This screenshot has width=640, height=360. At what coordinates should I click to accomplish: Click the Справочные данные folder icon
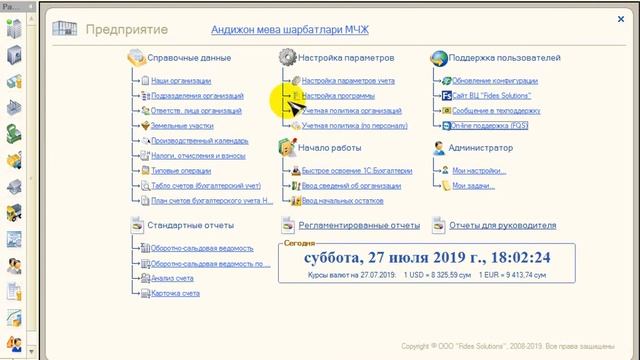tap(136, 58)
